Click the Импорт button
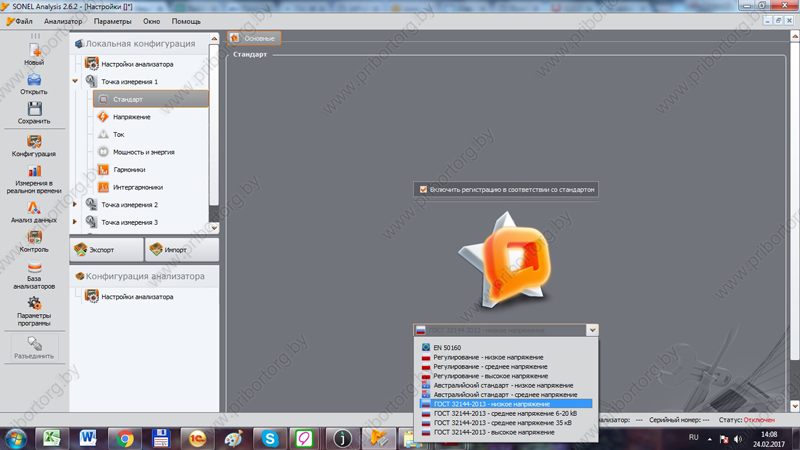This screenshot has height=450, width=800. coord(180,250)
